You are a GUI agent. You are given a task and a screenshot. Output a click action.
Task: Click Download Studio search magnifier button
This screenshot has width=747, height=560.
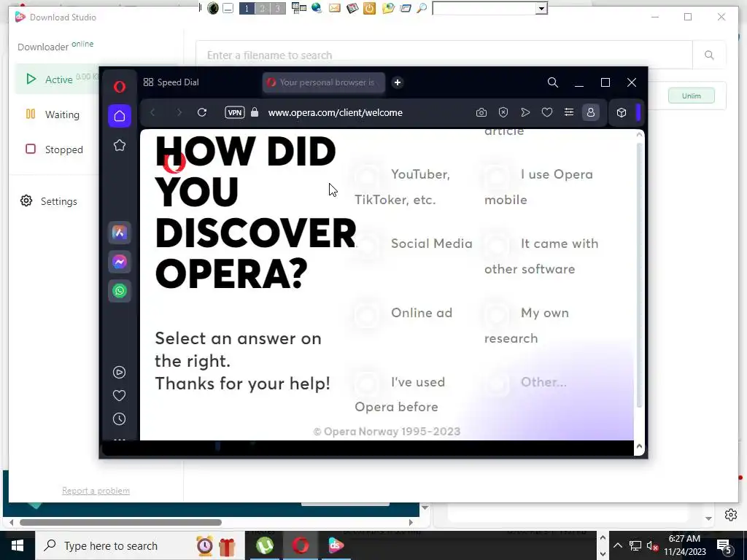click(709, 55)
